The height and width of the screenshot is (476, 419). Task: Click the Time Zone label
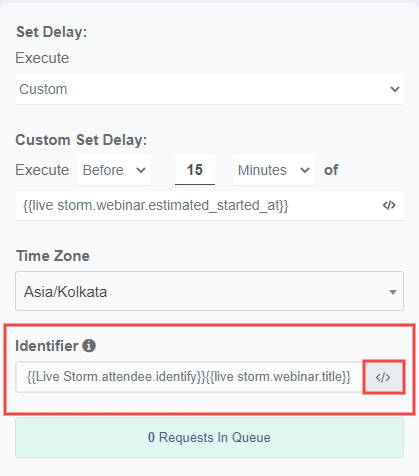(x=53, y=256)
